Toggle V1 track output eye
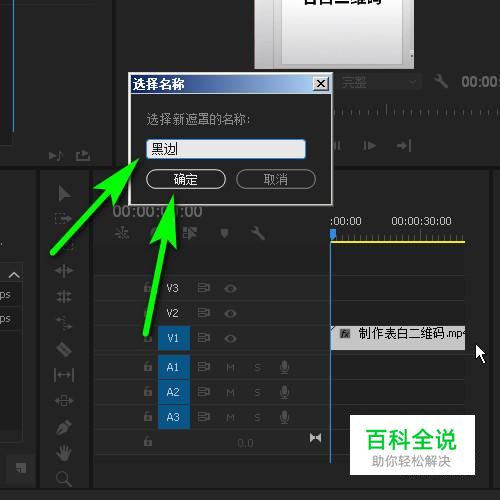The height and width of the screenshot is (500, 500). [x=230, y=339]
